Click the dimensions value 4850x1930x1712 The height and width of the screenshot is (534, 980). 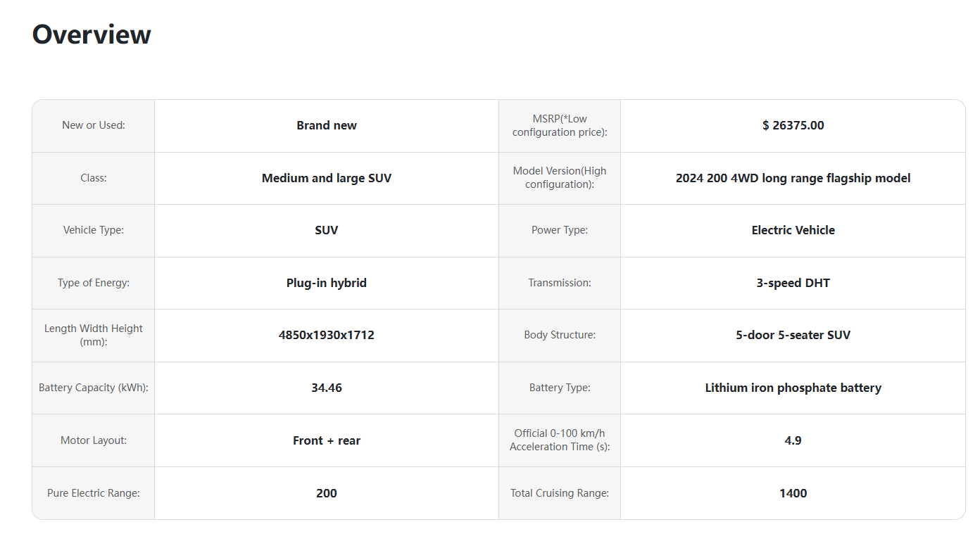(327, 335)
